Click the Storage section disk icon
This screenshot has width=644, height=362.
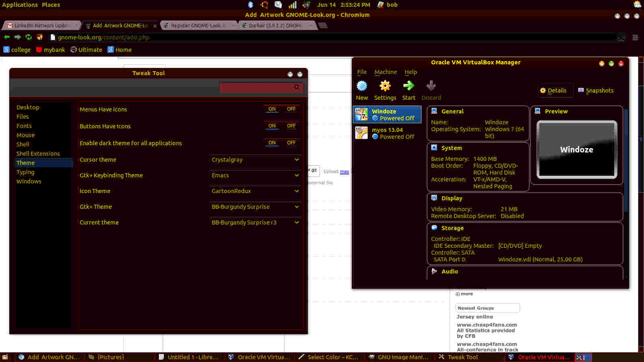pyautogui.click(x=434, y=228)
